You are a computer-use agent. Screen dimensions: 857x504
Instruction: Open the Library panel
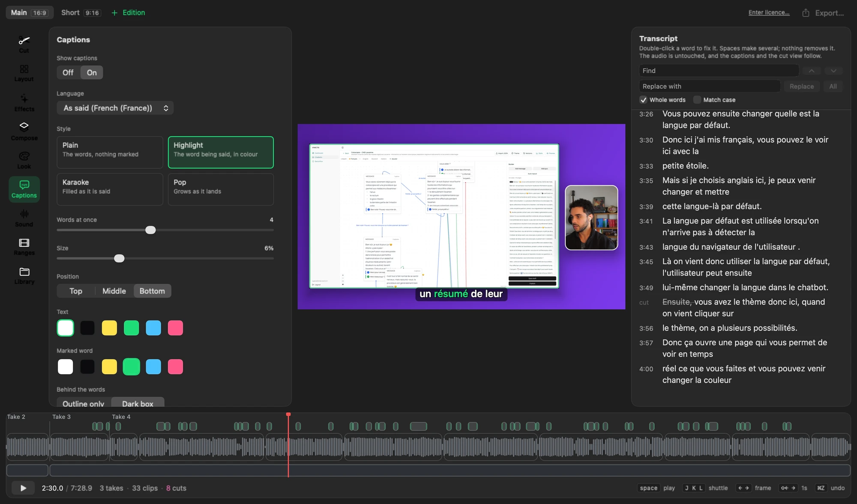click(24, 276)
